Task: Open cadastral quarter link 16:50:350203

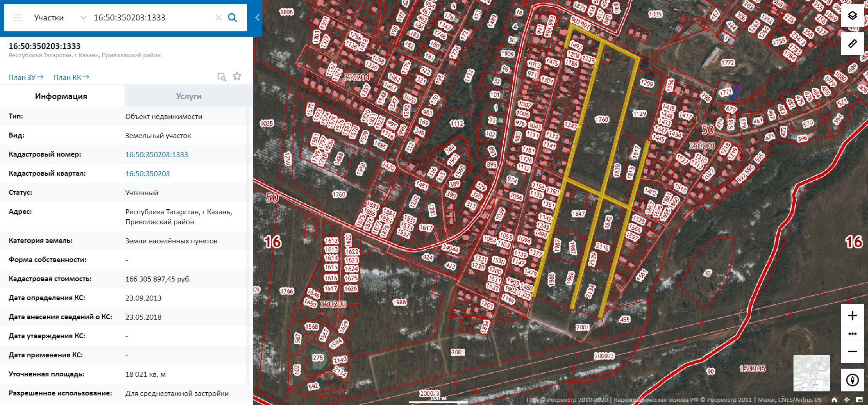Action: 148,173
